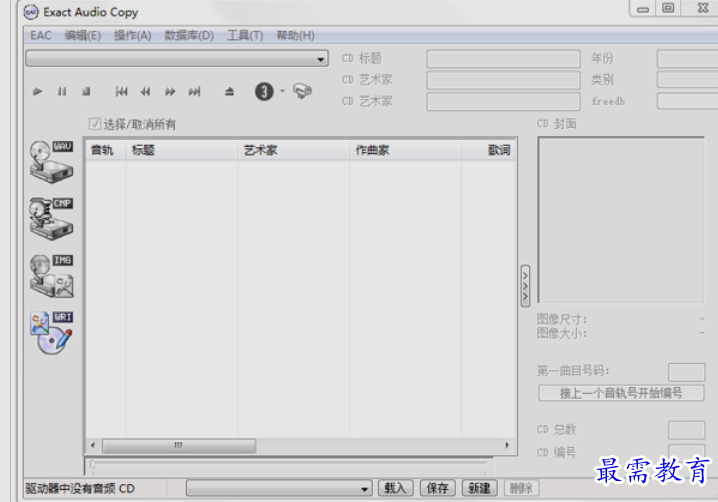Image resolution: width=718 pixels, height=502 pixels.
Task: Click the Play playback button
Action: tap(38, 92)
